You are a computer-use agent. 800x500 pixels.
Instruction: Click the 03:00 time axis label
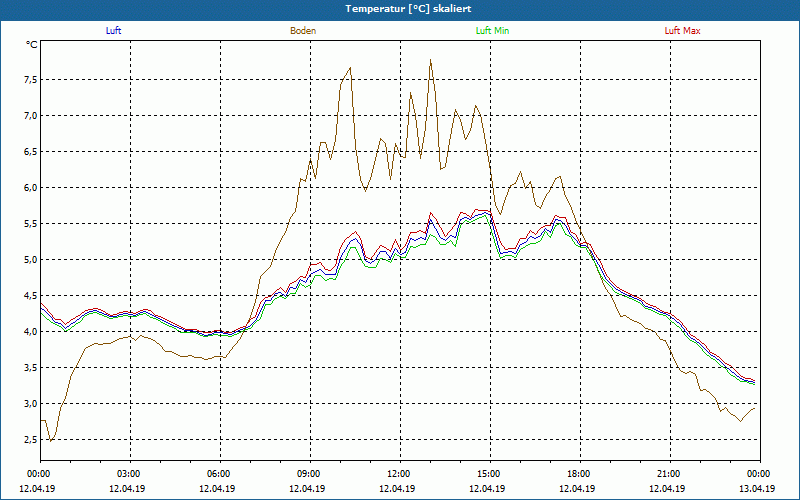(x=129, y=473)
